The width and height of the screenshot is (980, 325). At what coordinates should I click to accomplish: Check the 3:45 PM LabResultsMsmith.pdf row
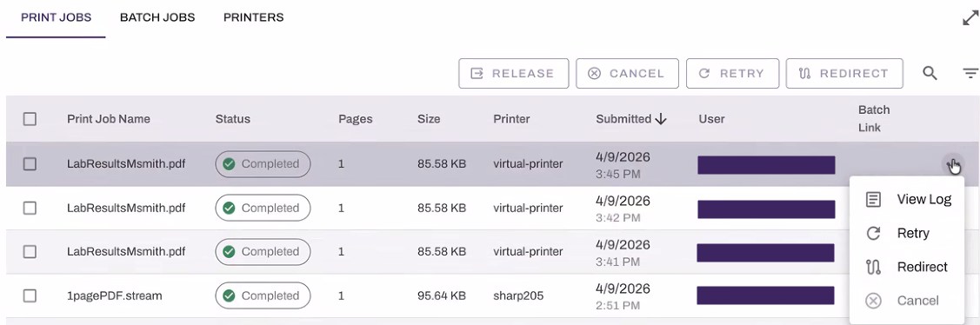(30, 163)
